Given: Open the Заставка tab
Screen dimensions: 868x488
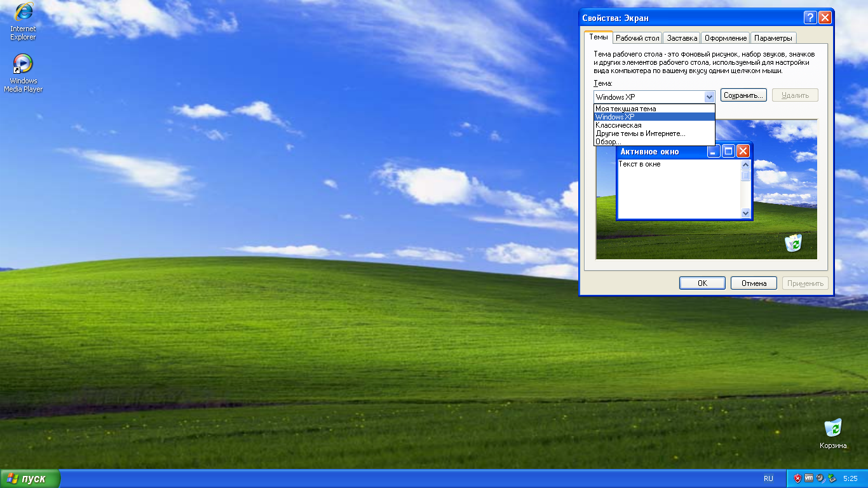Looking at the screenshot, I should coord(682,38).
